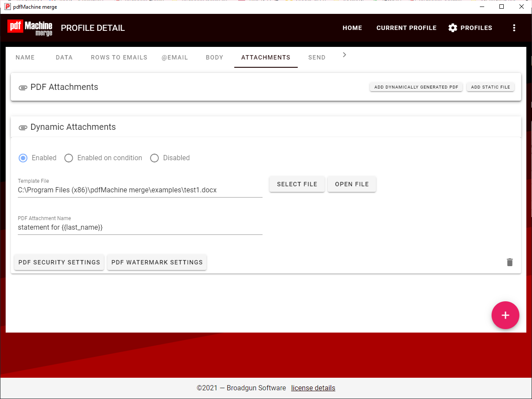
Task: Click the PDF Attachments heading
Action: coord(64,87)
